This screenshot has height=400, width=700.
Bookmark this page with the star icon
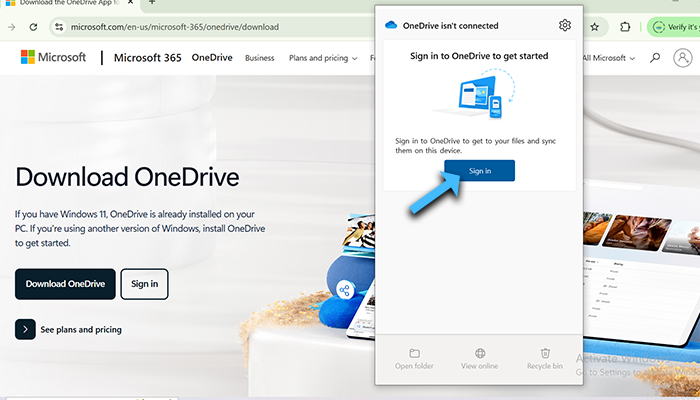595,27
